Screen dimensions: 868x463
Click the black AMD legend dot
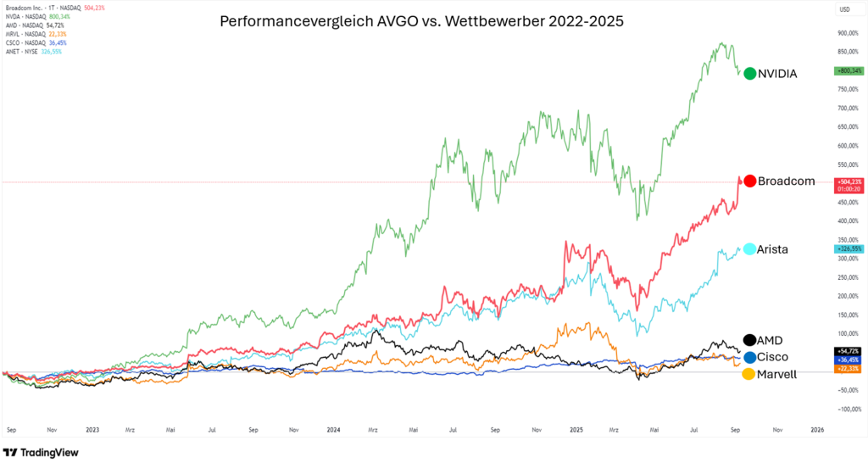[749, 341]
